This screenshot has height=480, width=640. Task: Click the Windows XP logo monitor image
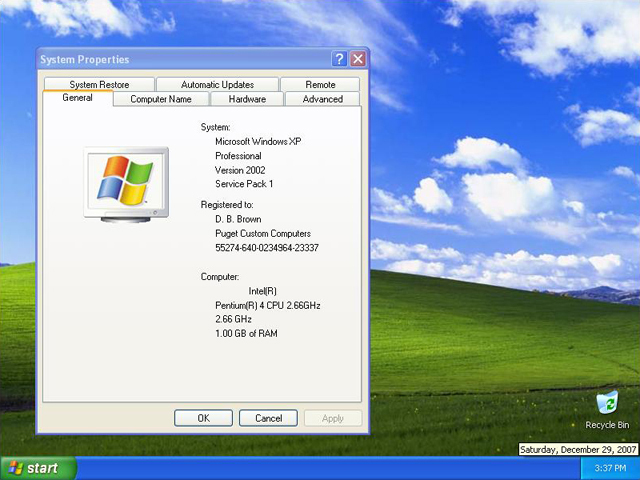(125, 183)
